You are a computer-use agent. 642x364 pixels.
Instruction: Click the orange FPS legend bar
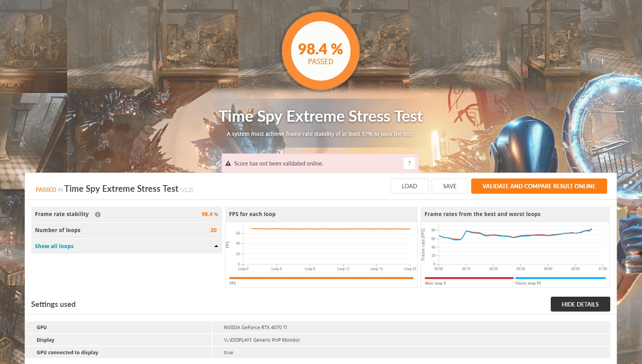321,278
